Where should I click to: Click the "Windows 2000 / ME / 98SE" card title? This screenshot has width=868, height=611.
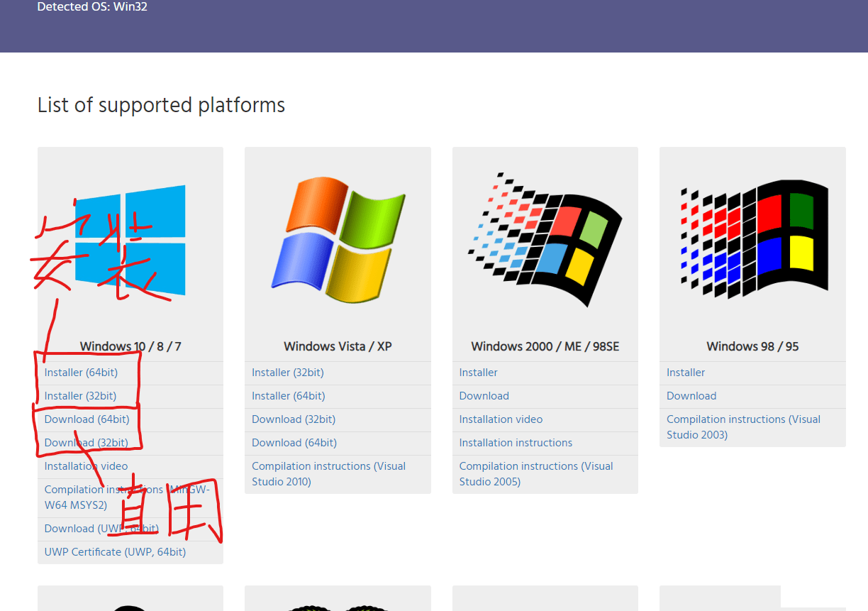[545, 346]
